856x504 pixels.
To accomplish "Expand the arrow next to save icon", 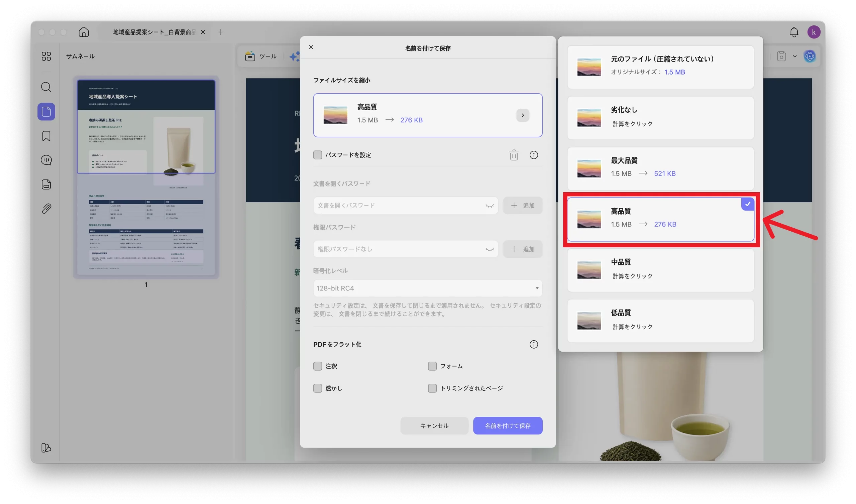I will pyautogui.click(x=794, y=56).
